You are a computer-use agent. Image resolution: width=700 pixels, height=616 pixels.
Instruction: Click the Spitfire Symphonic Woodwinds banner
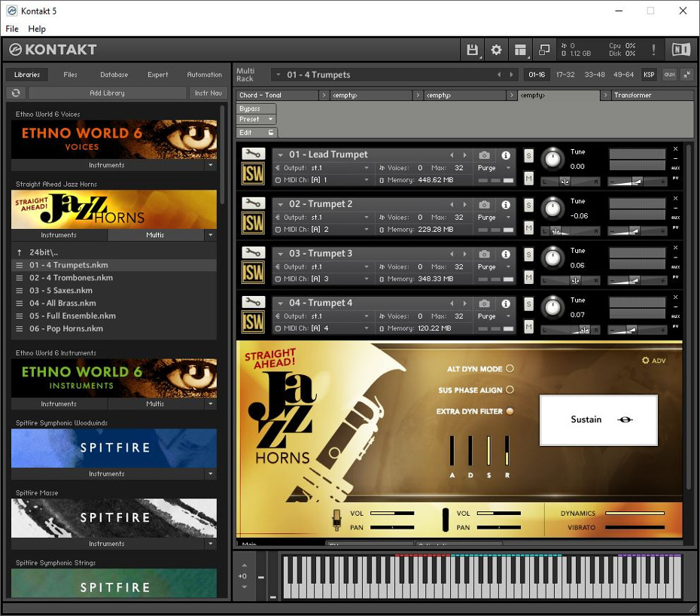coord(114,448)
